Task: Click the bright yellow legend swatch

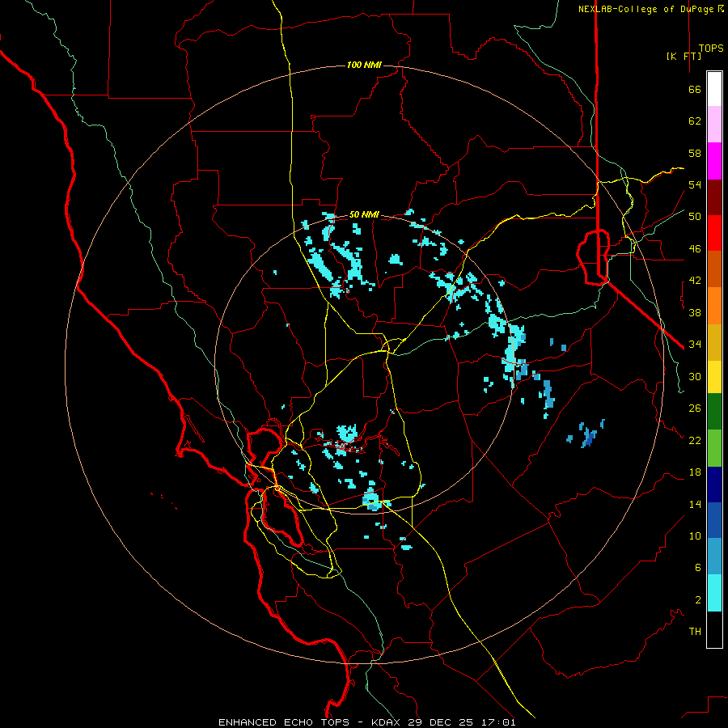Action: (x=714, y=377)
